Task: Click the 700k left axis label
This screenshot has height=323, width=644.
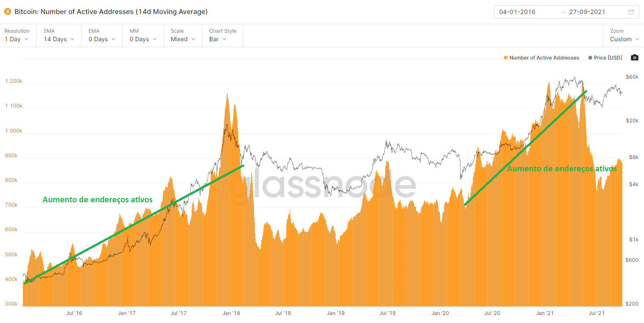Action: click(11, 205)
